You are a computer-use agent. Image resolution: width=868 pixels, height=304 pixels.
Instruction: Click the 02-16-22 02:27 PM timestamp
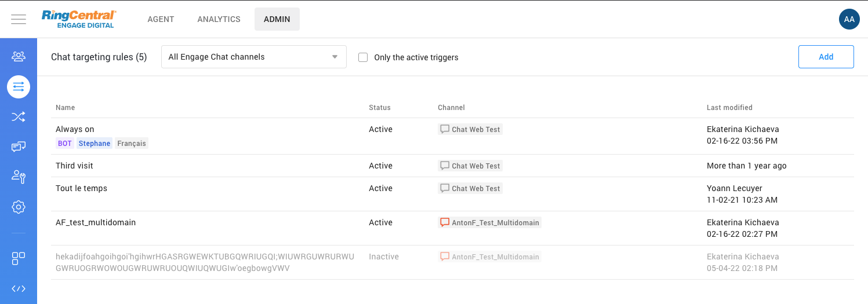point(742,234)
